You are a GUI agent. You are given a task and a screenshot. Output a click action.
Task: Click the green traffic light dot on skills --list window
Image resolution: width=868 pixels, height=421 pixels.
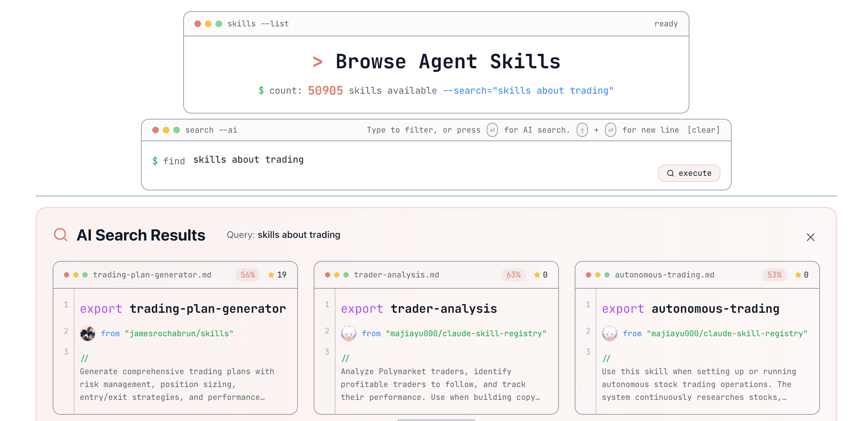[x=218, y=23]
